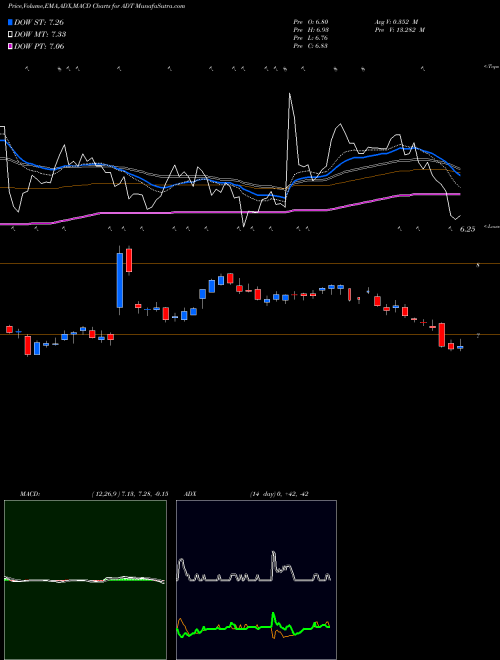Viewport: 500px width, 660px height.
Task: Click the tall blue breakout candlestick
Action: 120,280
